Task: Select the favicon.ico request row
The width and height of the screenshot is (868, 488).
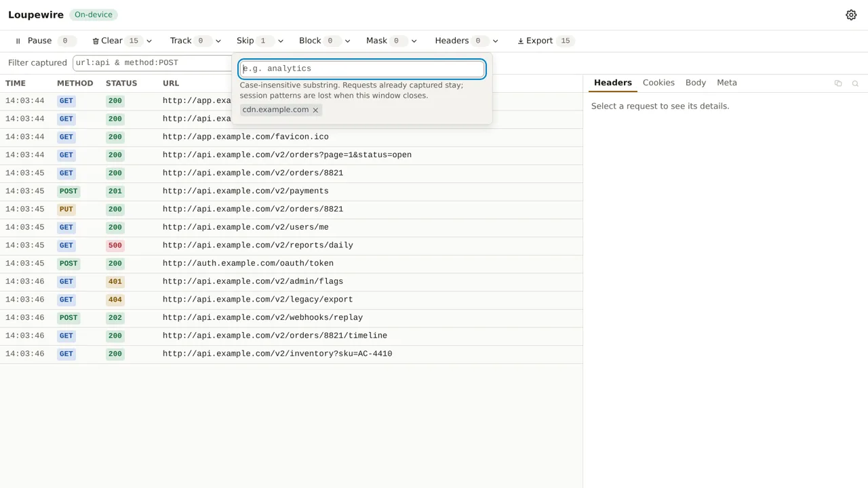Action: (291, 137)
